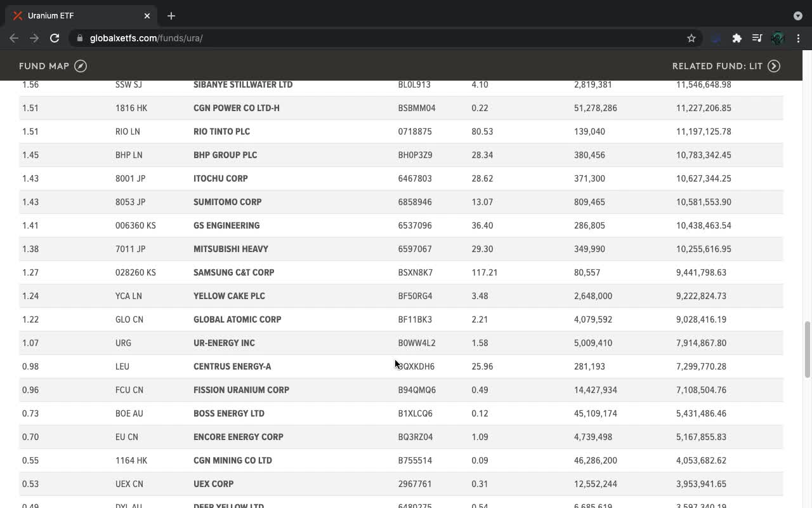This screenshot has height=508, width=812.
Task: Click the Fund Map compass icon
Action: pyautogui.click(x=81, y=66)
